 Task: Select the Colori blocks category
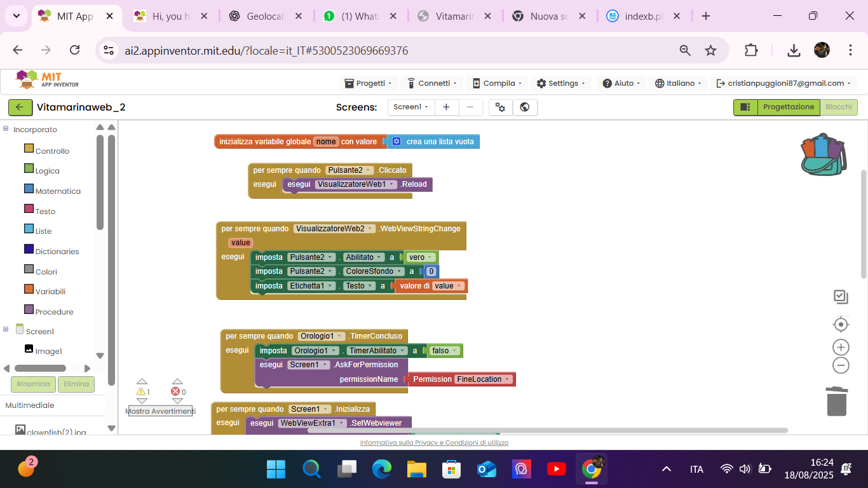[x=46, y=271]
